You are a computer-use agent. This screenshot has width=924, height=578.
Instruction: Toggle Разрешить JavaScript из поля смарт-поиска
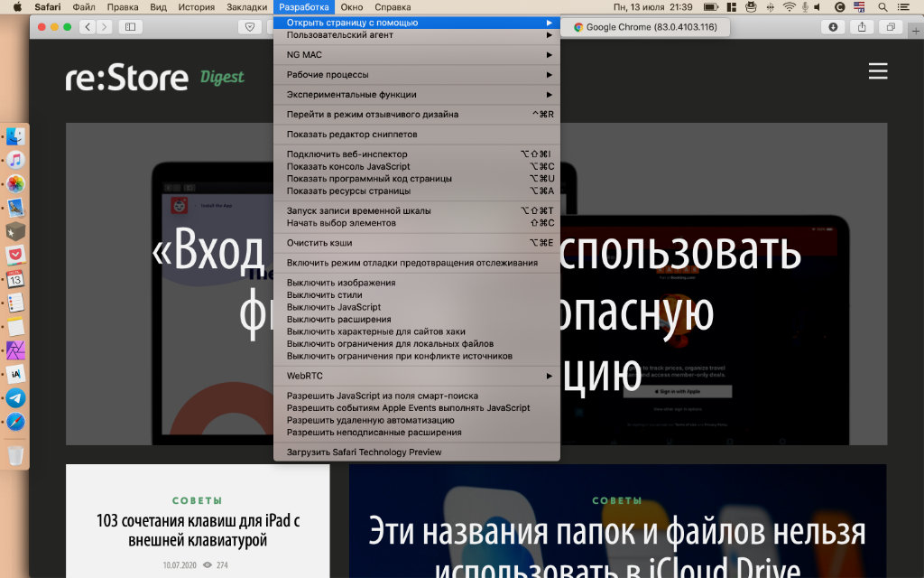[x=417, y=396]
